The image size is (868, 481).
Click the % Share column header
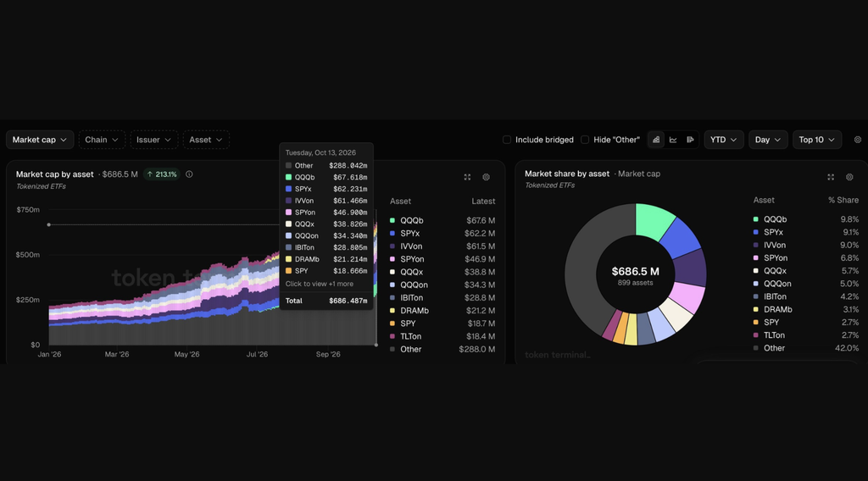pyautogui.click(x=843, y=200)
